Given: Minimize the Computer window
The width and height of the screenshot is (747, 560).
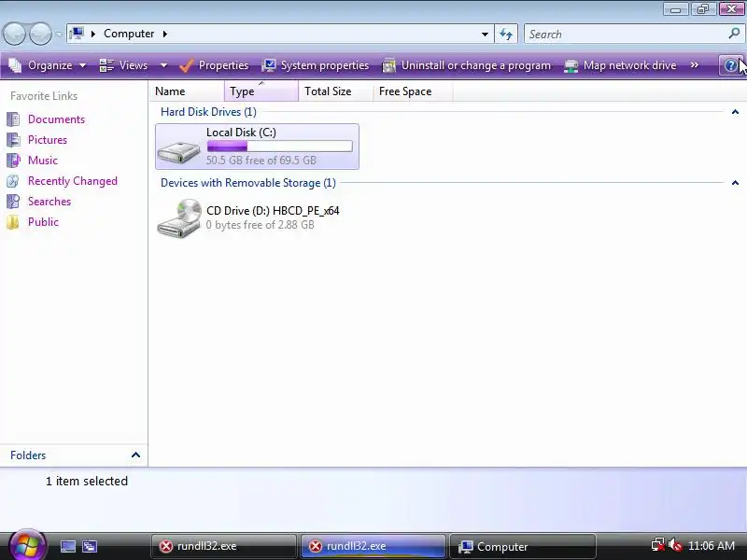Looking at the screenshot, I should [676, 9].
